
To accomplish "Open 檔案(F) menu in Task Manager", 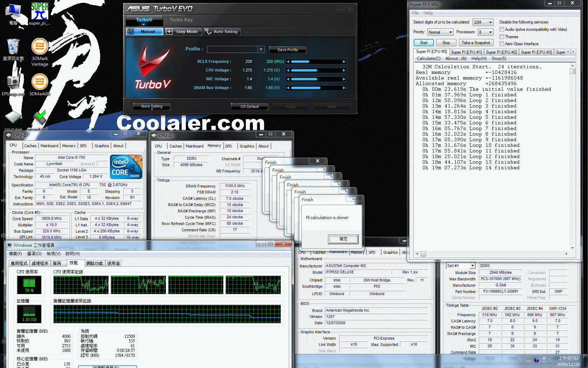I will [x=15, y=254].
